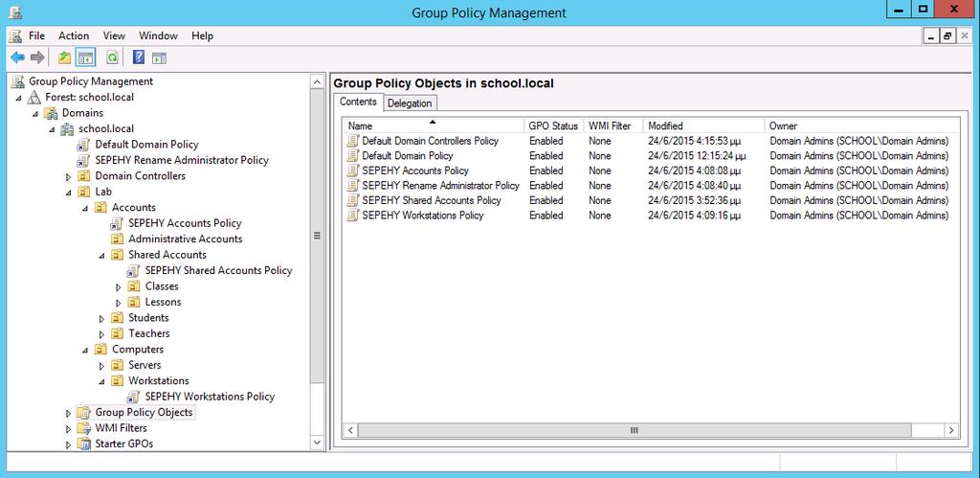Click the Forest: school.local tree icon

(x=34, y=97)
